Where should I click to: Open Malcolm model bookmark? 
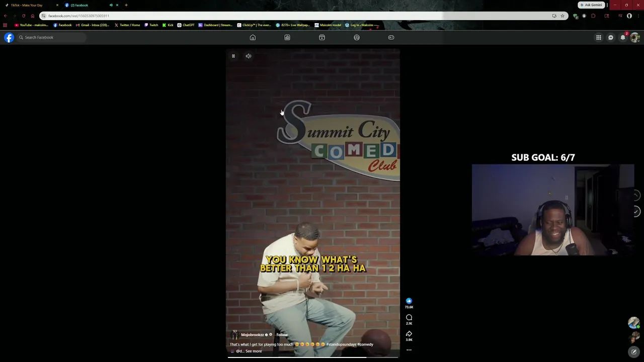click(x=328, y=25)
